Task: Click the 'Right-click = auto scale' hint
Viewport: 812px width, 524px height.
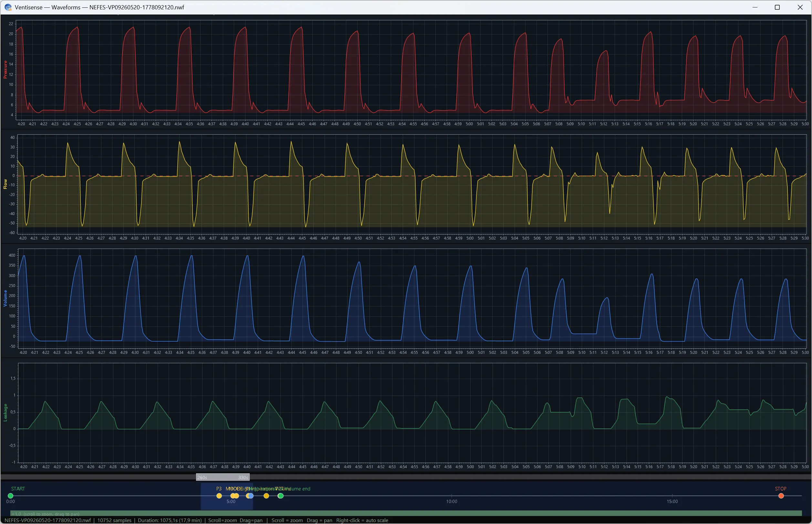Action: click(362, 520)
